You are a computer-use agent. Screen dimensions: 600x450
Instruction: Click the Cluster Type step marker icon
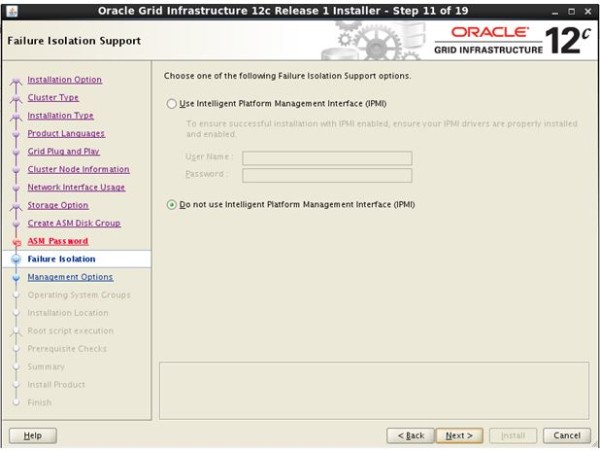pos(16,99)
